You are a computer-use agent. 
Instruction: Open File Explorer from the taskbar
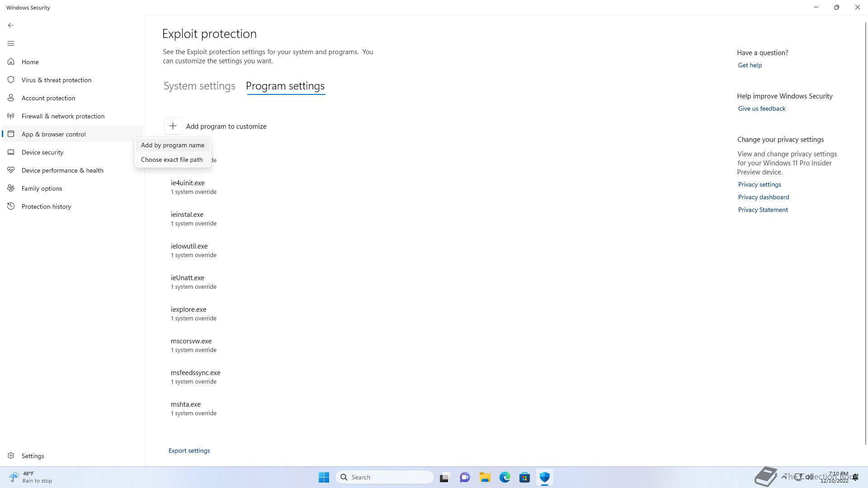pos(485,477)
